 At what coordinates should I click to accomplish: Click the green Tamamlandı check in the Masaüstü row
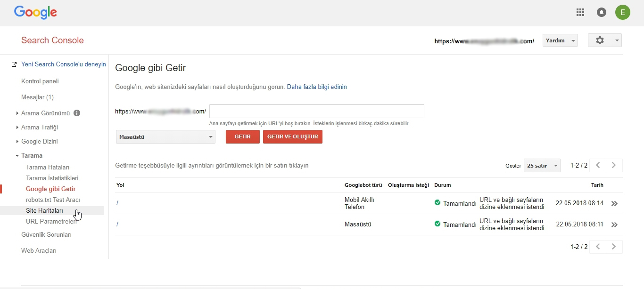438,224
